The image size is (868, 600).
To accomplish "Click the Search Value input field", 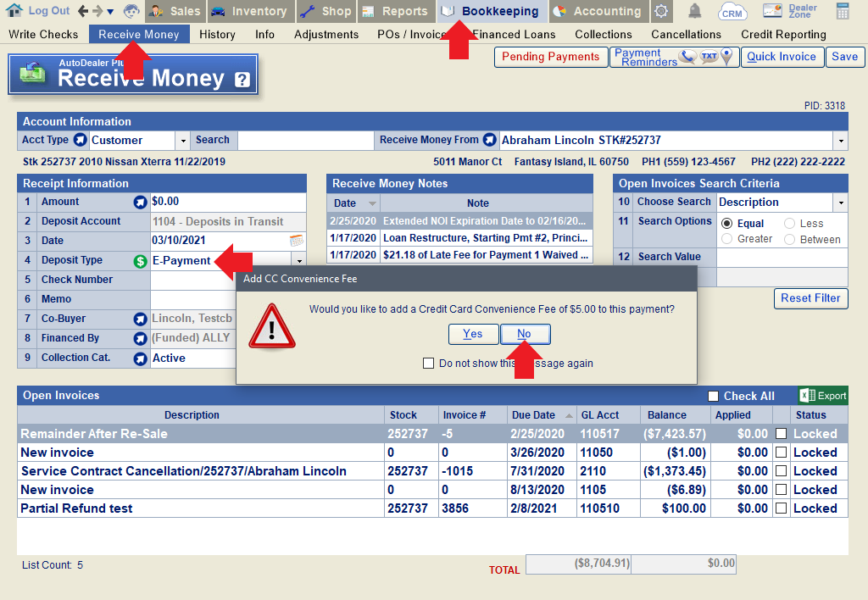I will pyautogui.click(x=782, y=257).
